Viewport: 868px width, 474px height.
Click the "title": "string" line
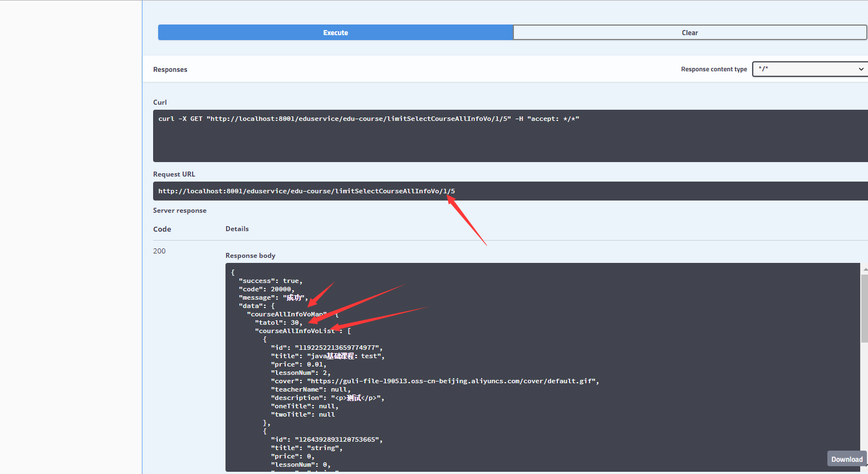(x=307, y=448)
